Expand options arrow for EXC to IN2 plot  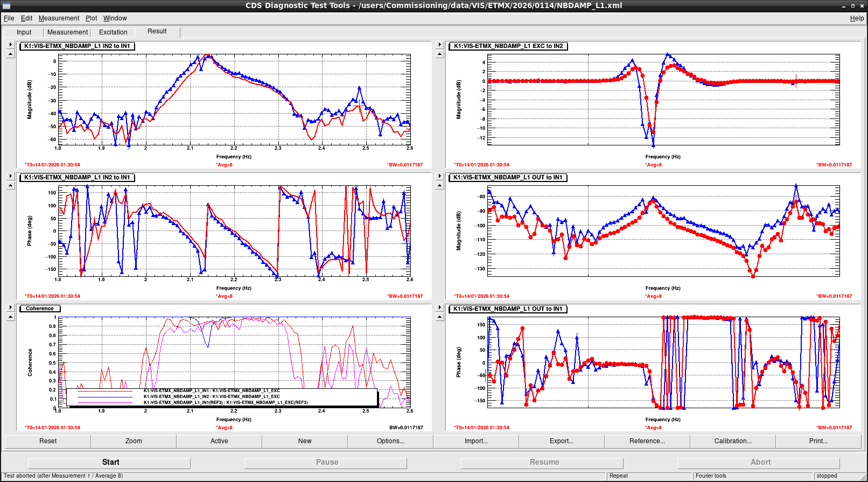point(439,45)
